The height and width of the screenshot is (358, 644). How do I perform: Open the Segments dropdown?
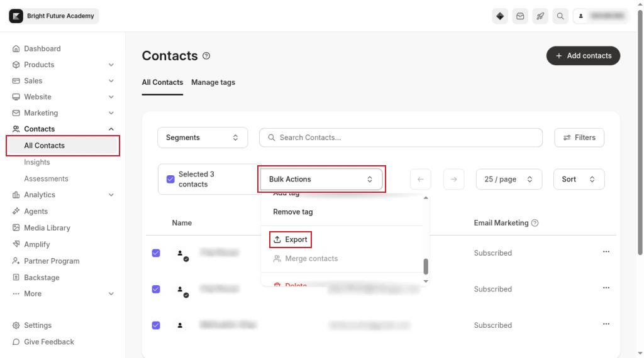(203, 138)
